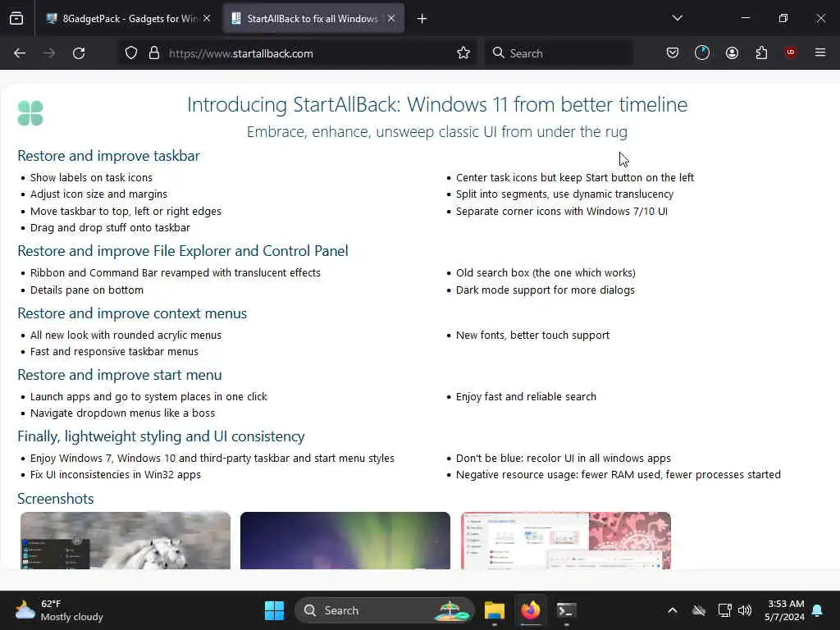Image resolution: width=840 pixels, height=630 pixels.
Task: Open the white horses screenshot thumbnail
Action: [126, 541]
